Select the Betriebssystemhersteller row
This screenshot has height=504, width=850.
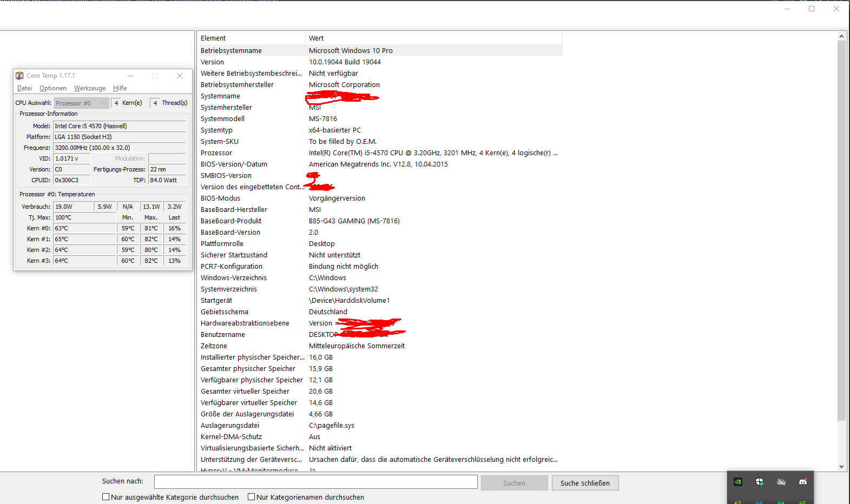[x=380, y=84]
